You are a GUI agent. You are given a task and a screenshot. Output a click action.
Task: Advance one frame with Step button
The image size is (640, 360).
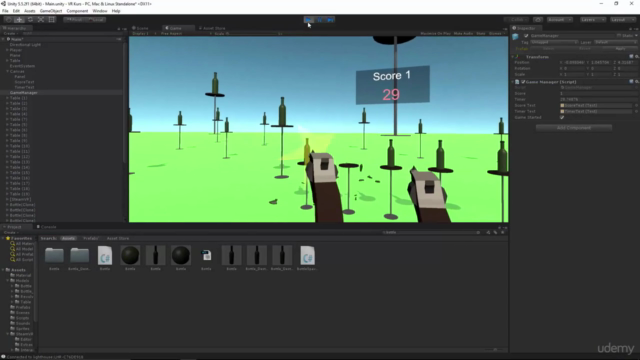point(330,20)
